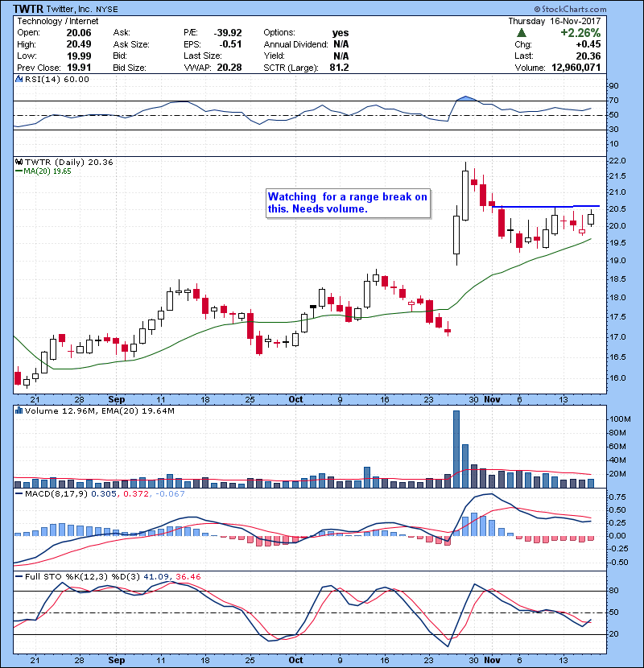
Task: Select the Low value 19.99
Action: coord(79,56)
